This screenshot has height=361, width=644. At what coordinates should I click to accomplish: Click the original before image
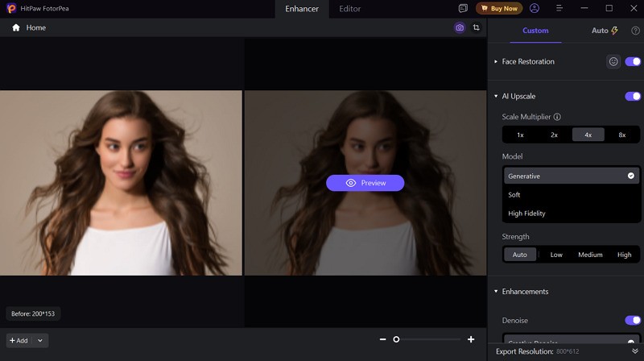(121, 183)
